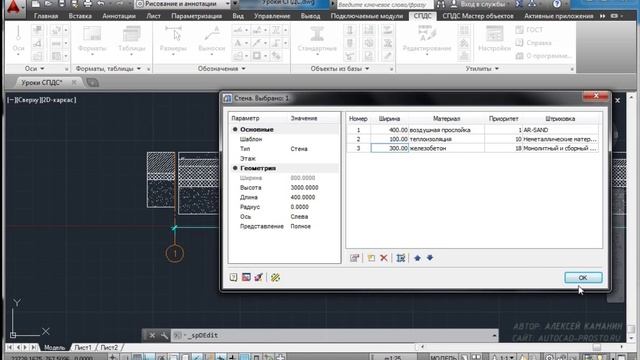The height and width of the screenshot is (360, 640).
Task: Select the Уроки СПДС document tab
Action: 42,83
